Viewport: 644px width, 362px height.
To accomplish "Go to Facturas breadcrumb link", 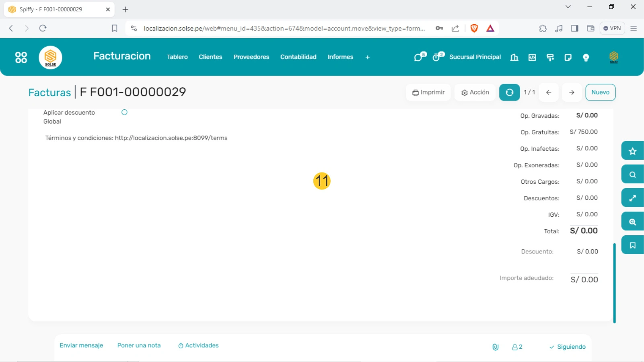I will tap(49, 93).
